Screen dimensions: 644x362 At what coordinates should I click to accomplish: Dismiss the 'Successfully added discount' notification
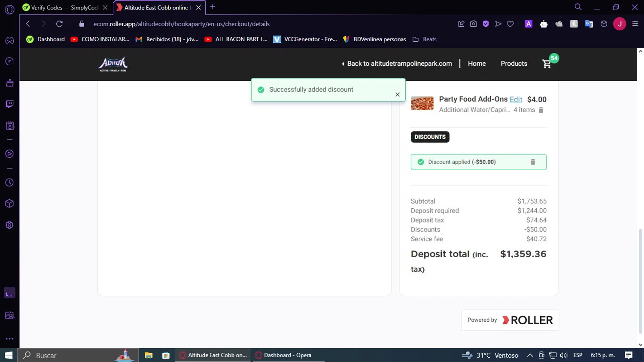click(398, 94)
